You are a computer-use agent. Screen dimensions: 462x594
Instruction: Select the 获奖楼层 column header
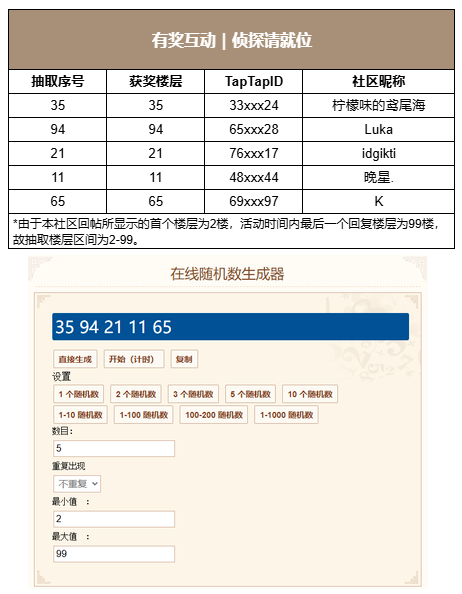coord(155,81)
